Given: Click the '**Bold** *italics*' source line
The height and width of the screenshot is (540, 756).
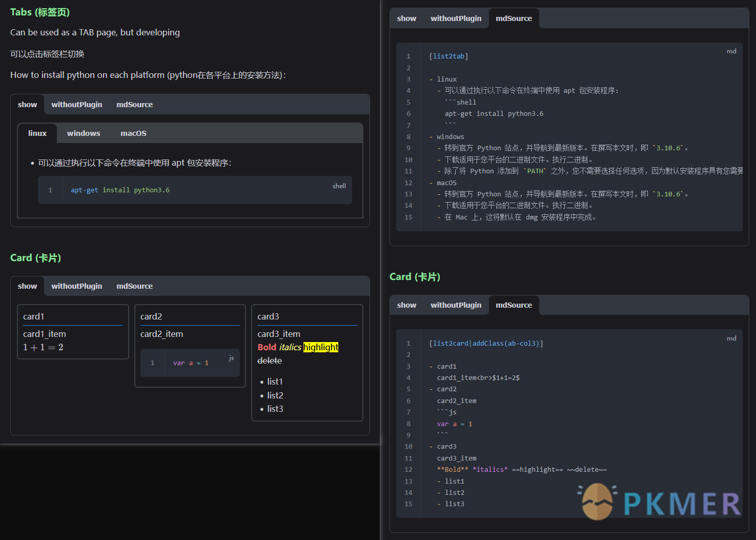Looking at the screenshot, I should point(522,470).
